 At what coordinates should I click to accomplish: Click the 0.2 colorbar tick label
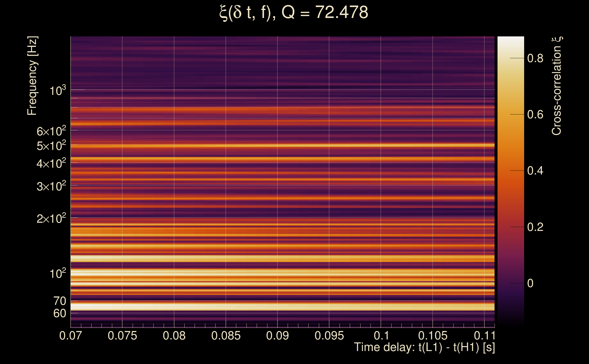pyautogui.click(x=535, y=227)
